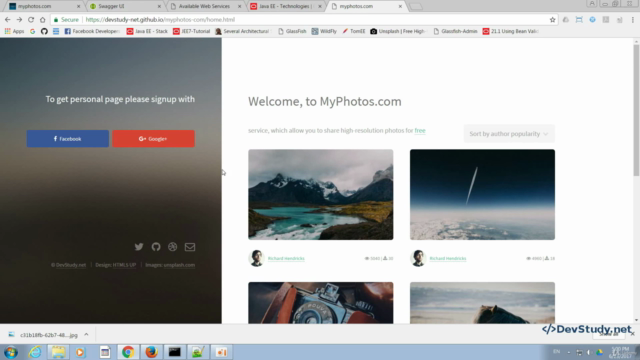Close the Swagger UI tab
The width and height of the screenshot is (640, 360).
[x=159, y=6]
